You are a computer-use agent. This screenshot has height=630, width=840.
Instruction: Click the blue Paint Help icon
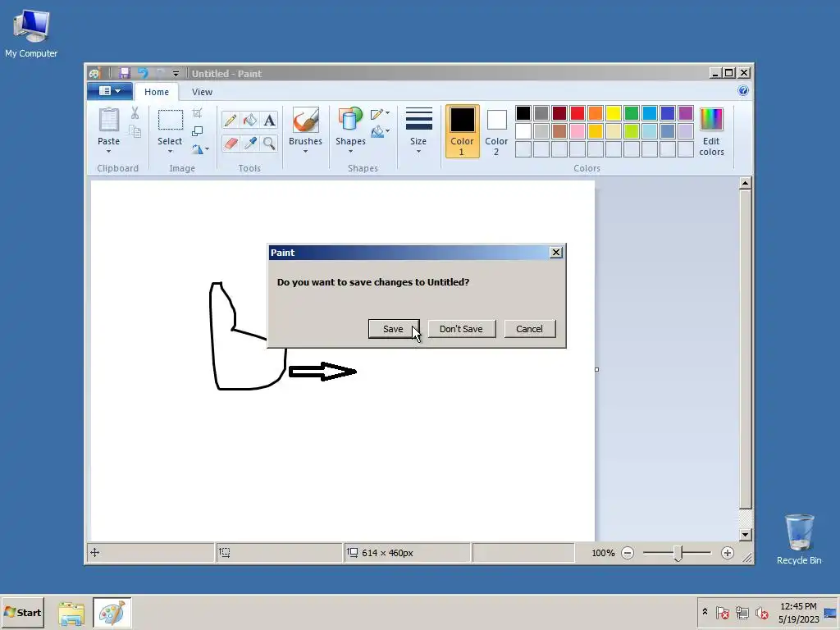tap(743, 90)
